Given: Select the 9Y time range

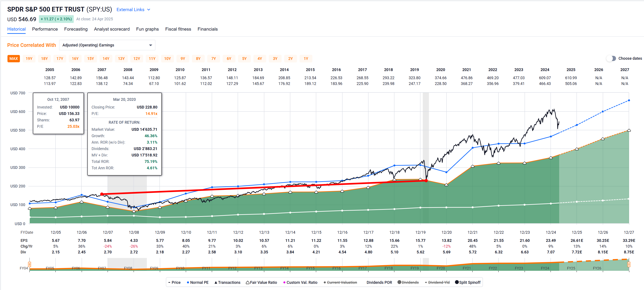Looking at the screenshot, I should [x=183, y=59].
